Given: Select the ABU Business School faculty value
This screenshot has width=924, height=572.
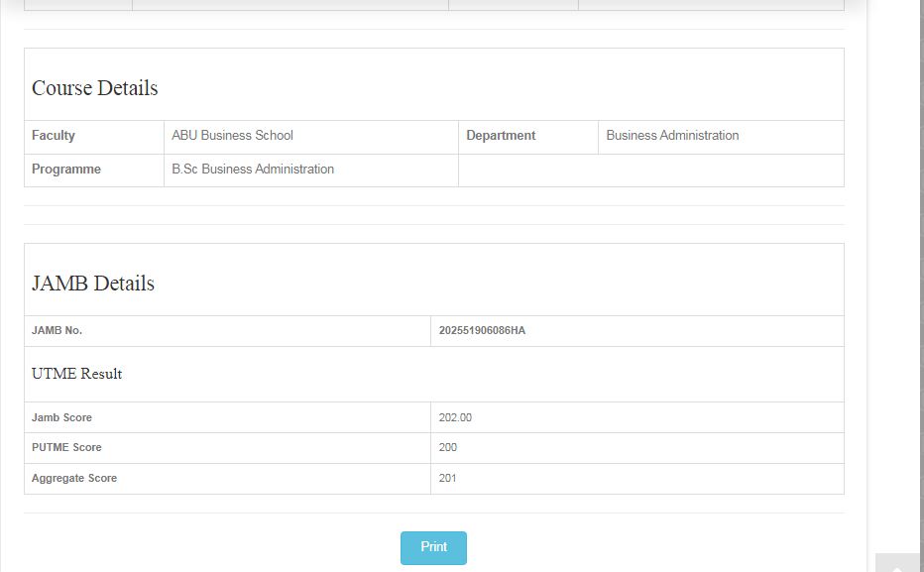Looking at the screenshot, I should point(232,136).
